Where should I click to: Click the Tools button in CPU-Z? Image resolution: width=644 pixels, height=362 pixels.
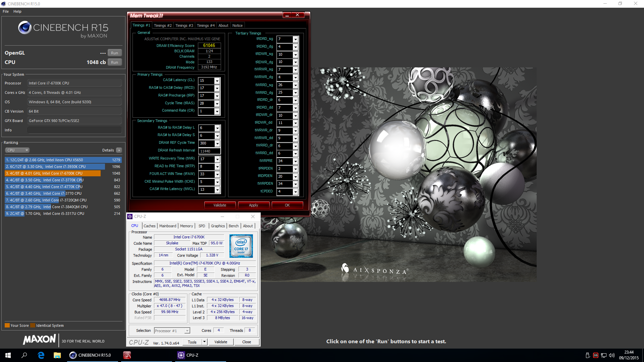point(192,342)
